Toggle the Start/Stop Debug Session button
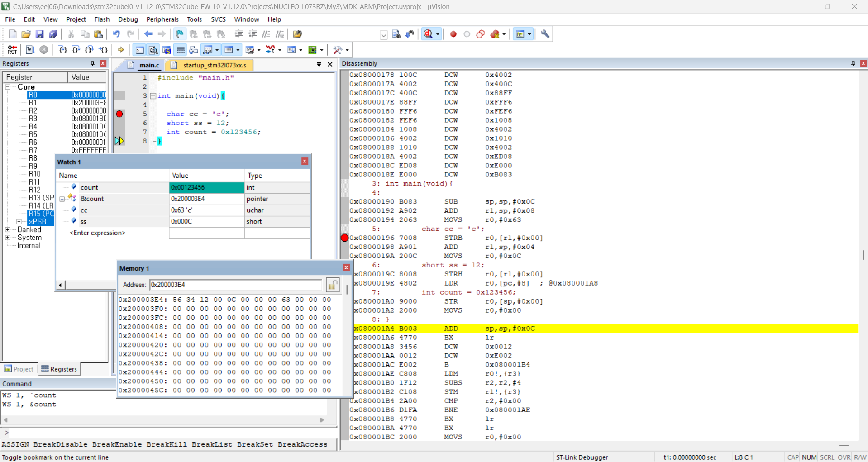 tap(428, 34)
